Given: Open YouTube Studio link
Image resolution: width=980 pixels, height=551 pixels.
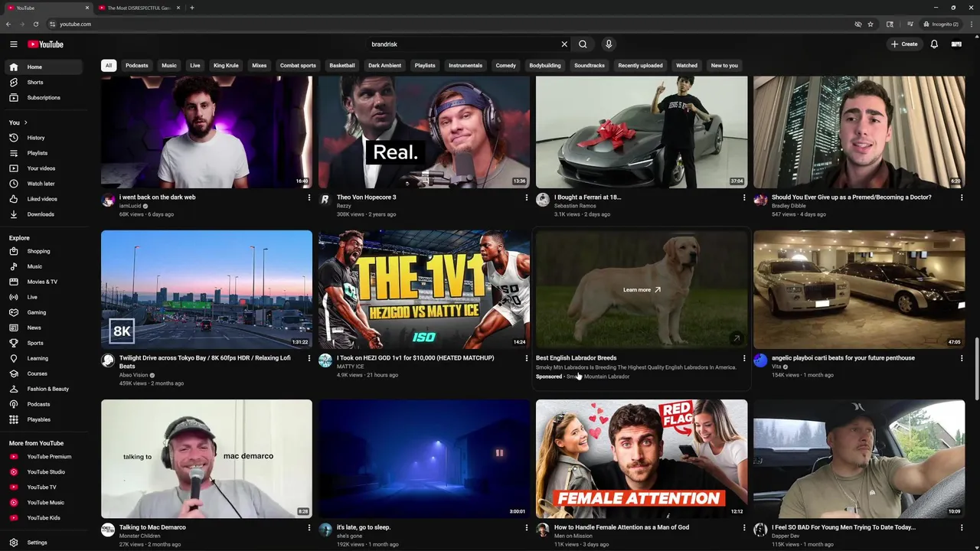Looking at the screenshot, I should [x=45, y=472].
